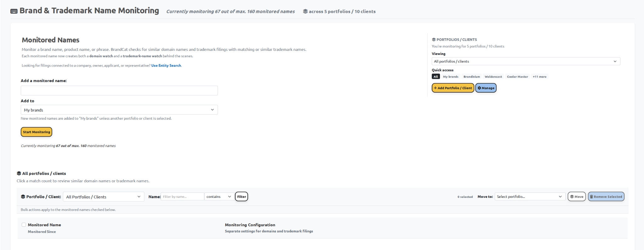Click the 'Monitored Since' subheader
This screenshot has height=250, width=644.
pos(42,232)
